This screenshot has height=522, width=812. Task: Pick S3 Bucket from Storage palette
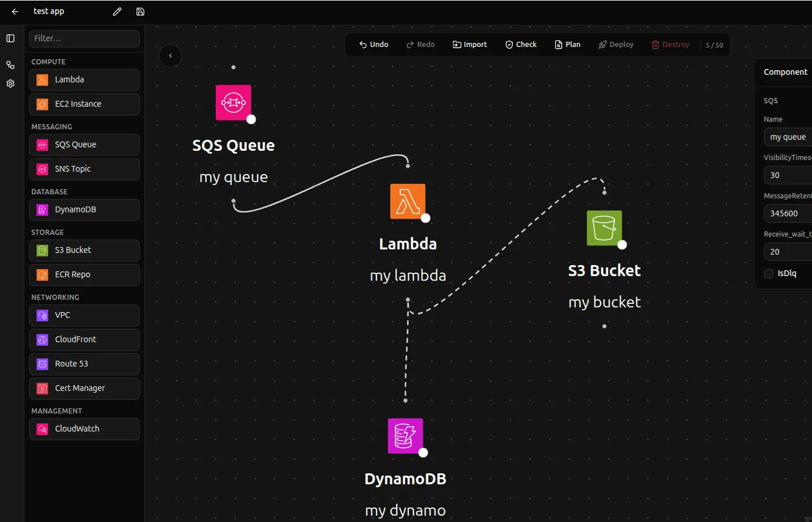coord(84,251)
